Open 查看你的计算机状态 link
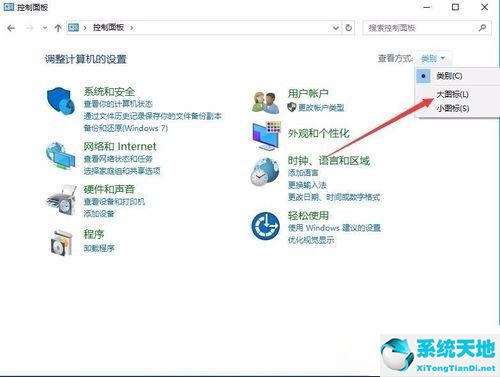Viewport: 500px width, 377px height. point(118,104)
